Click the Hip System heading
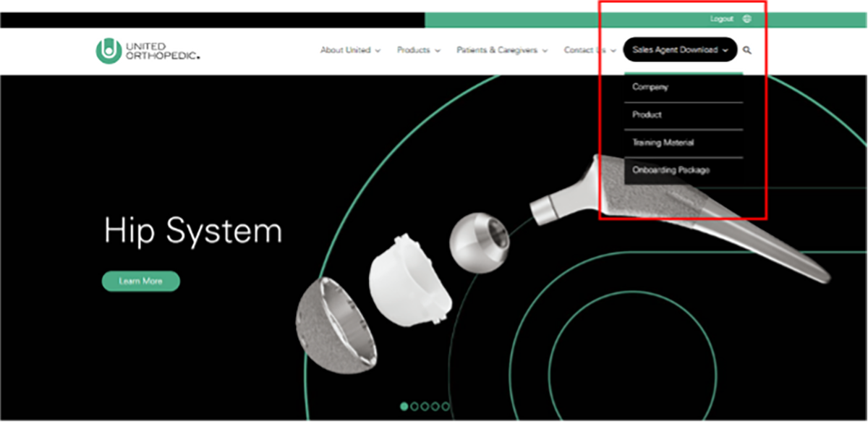 pos(193,232)
